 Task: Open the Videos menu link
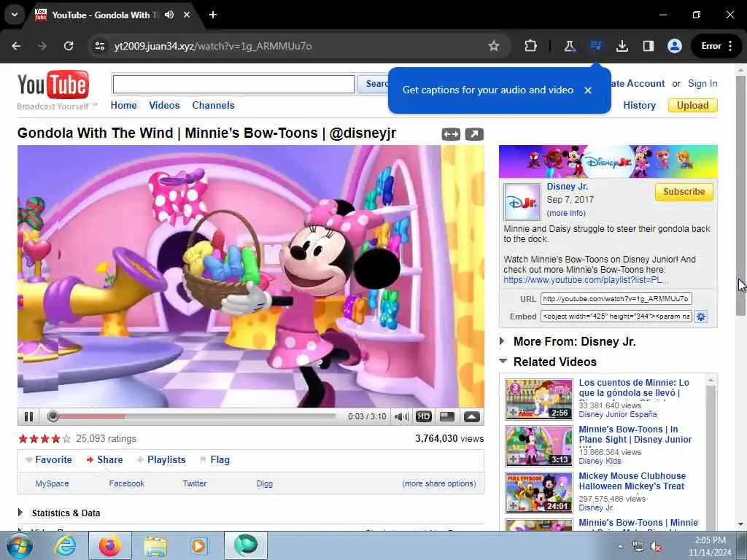click(x=164, y=105)
